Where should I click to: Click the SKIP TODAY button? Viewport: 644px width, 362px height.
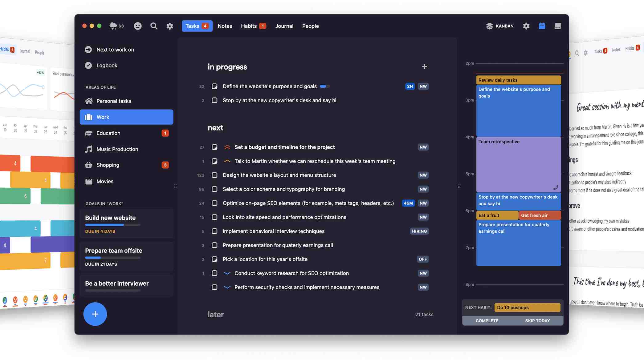pyautogui.click(x=537, y=320)
